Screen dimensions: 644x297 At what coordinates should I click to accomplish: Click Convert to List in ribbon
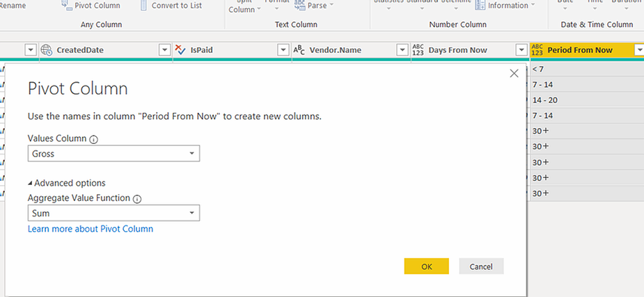(171, 6)
